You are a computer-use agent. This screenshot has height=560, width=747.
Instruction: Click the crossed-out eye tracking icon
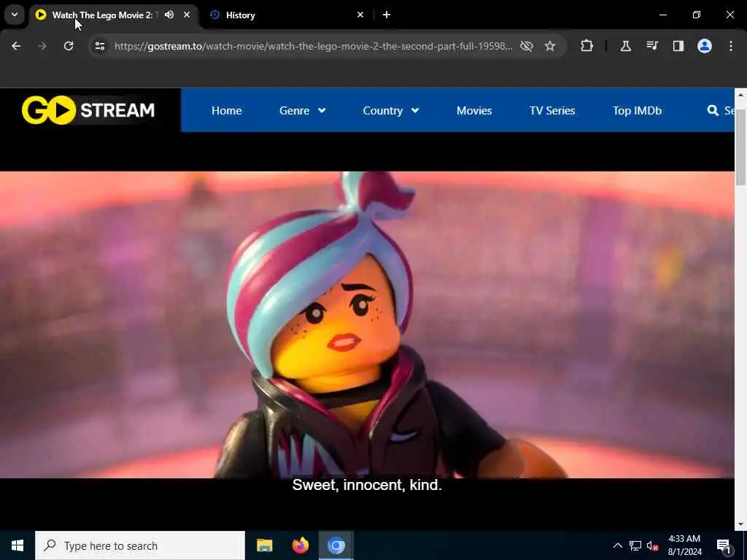[x=527, y=46]
